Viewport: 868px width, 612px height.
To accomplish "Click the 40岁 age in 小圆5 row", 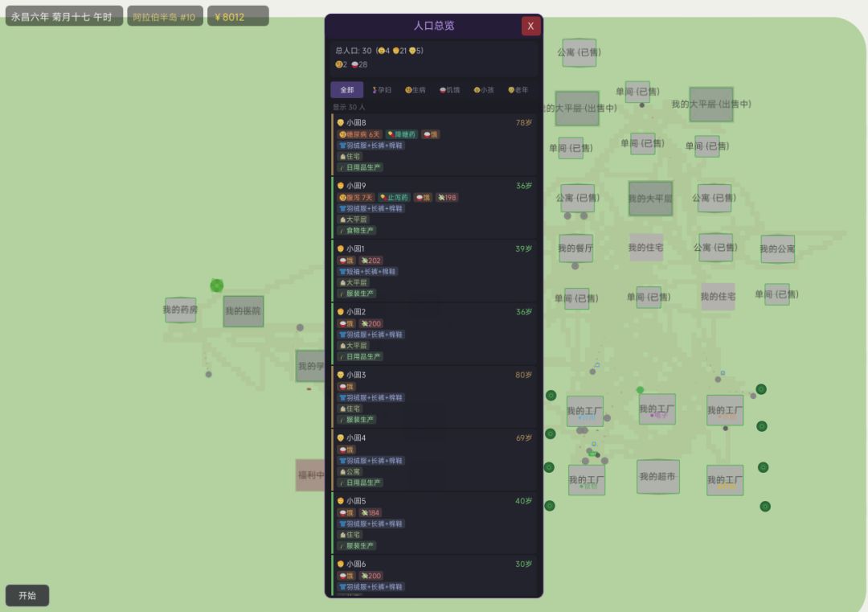I will [524, 501].
